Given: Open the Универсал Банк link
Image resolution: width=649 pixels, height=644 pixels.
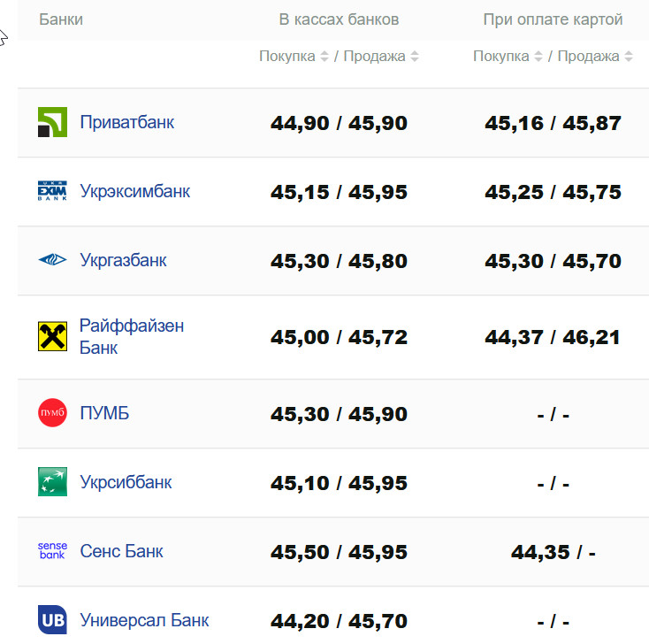Looking at the screenshot, I should [144, 620].
